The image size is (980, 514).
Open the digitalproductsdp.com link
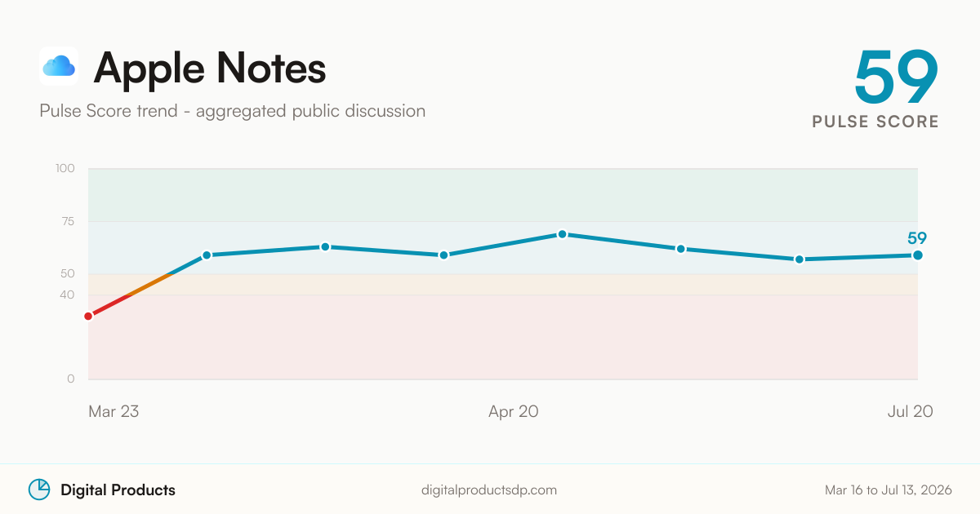pyautogui.click(x=489, y=490)
